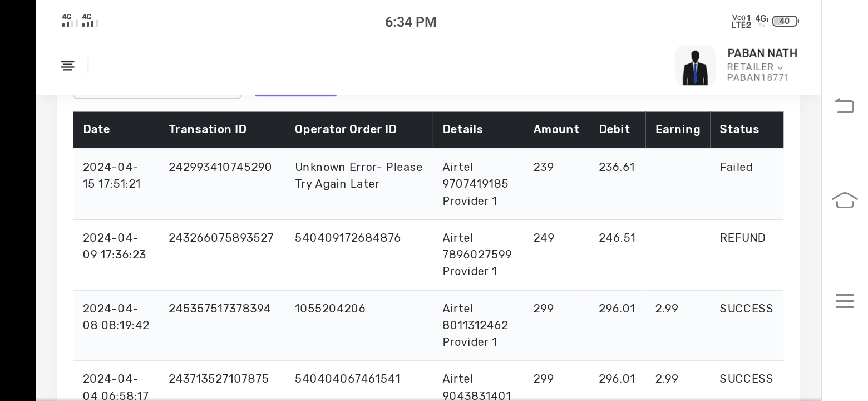The image size is (868, 401).
Task: Click operator order ID 1055204206
Action: [x=330, y=309]
